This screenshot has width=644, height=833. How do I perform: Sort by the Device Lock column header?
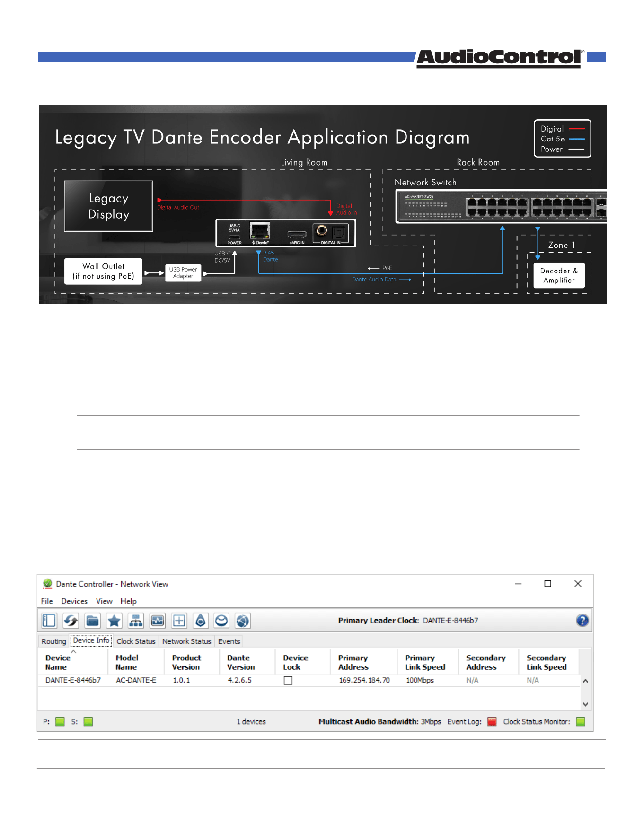(x=303, y=662)
